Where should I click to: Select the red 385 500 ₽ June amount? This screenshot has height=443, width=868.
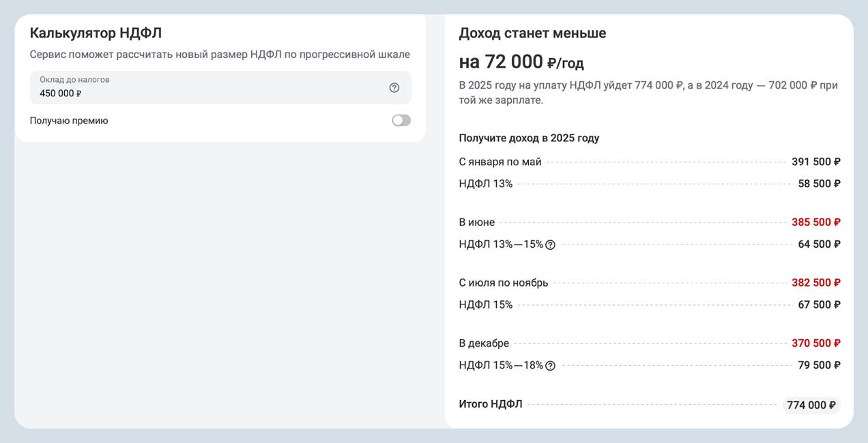pyautogui.click(x=815, y=223)
